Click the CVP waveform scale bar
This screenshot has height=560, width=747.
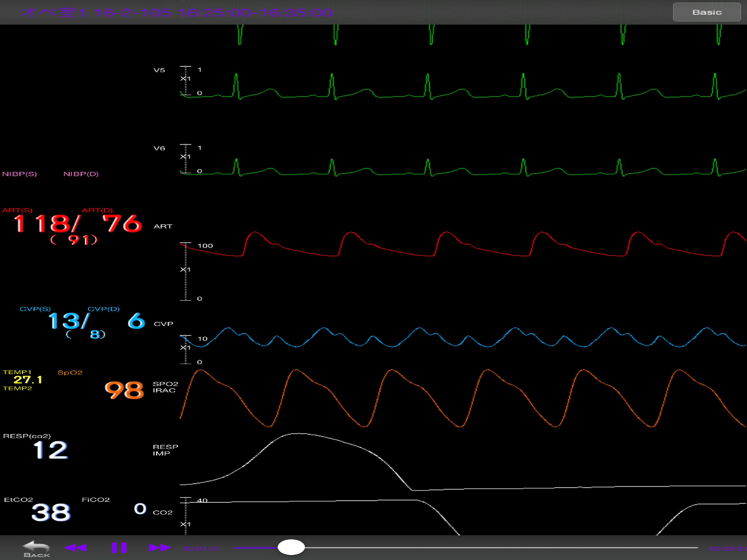click(185, 349)
